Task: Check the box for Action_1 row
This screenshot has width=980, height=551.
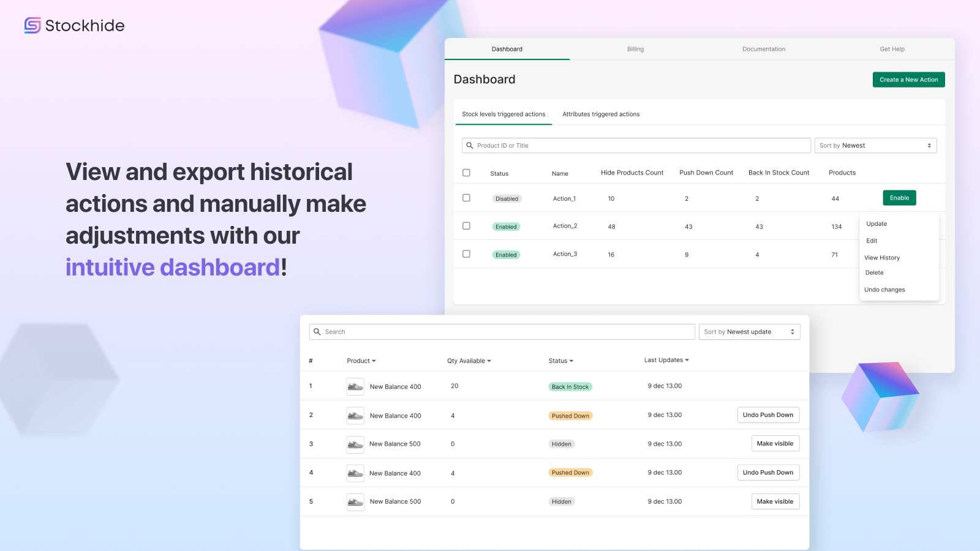Action: [x=466, y=198]
